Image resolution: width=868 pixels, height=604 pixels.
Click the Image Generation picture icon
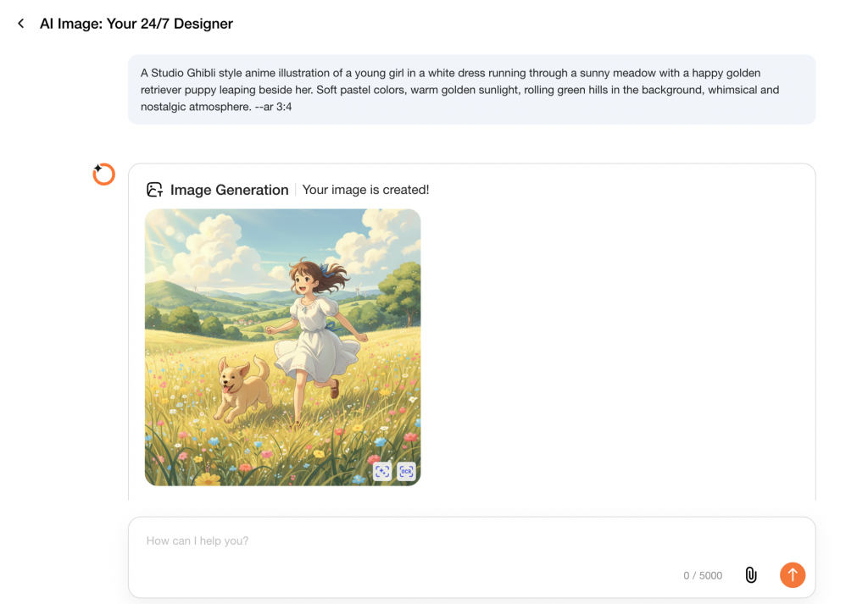tap(154, 189)
